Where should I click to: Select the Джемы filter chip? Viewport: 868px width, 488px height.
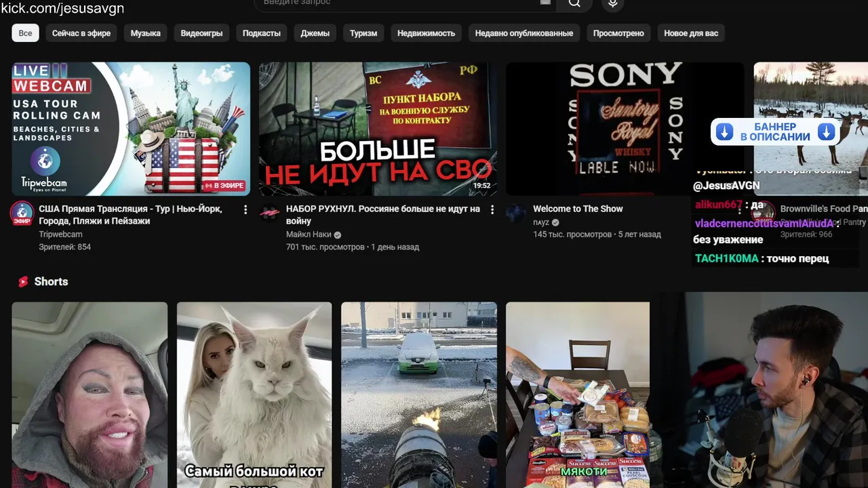click(315, 33)
